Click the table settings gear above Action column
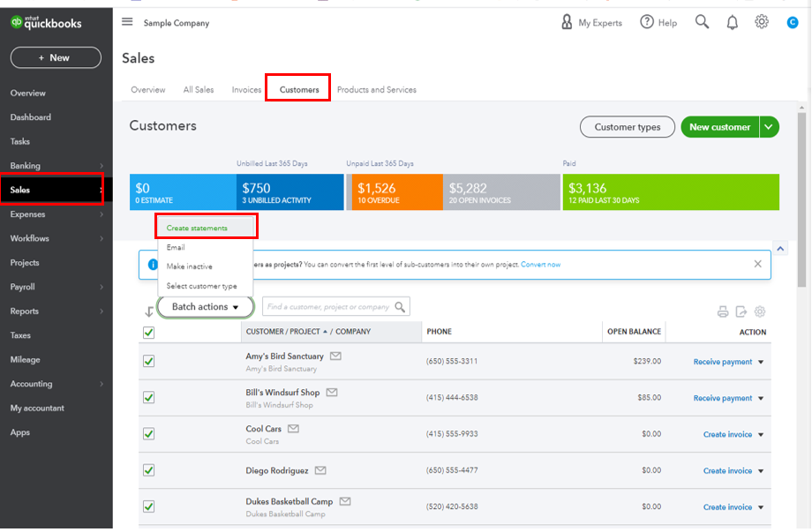This screenshot has width=812, height=532. [760, 311]
